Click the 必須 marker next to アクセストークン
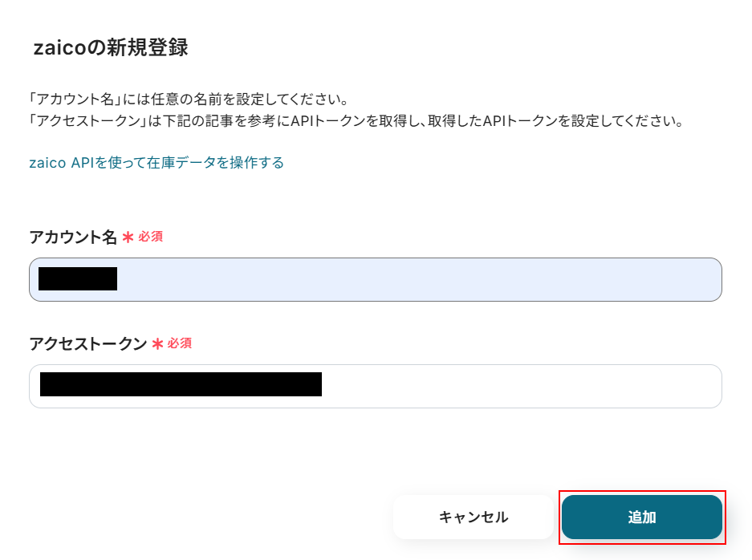This screenshot has width=752, height=560. (x=179, y=343)
